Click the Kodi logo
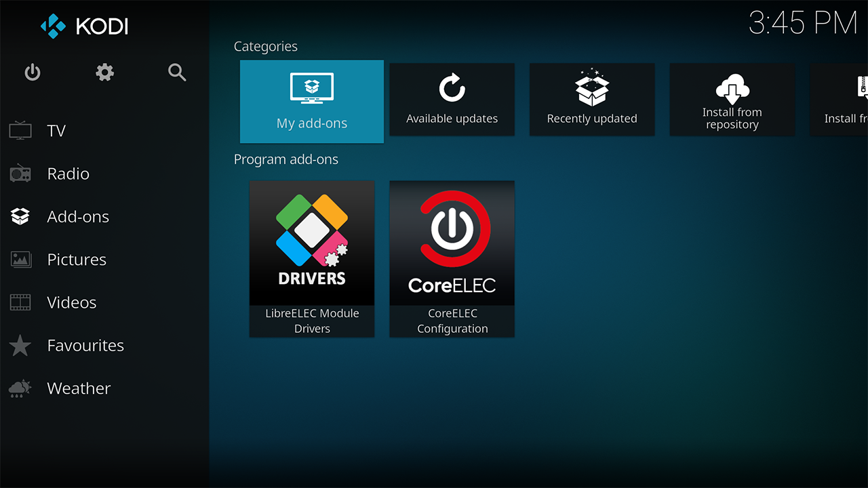The image size is (868, 488). tap(84, 26)
